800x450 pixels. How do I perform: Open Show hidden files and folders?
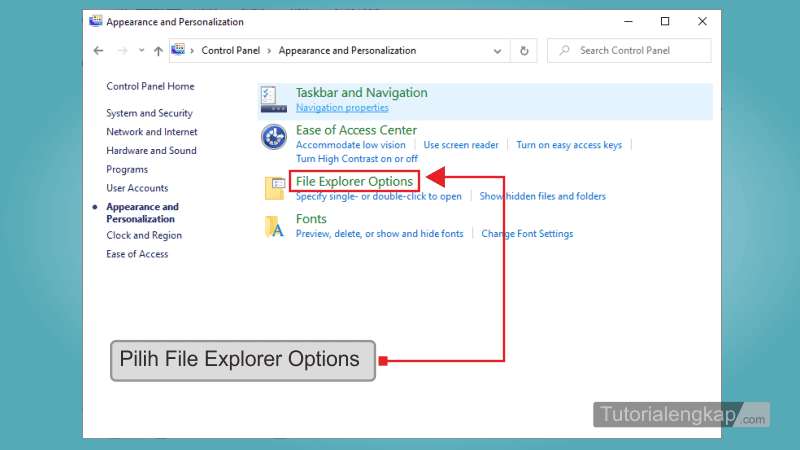coord(542,196)
